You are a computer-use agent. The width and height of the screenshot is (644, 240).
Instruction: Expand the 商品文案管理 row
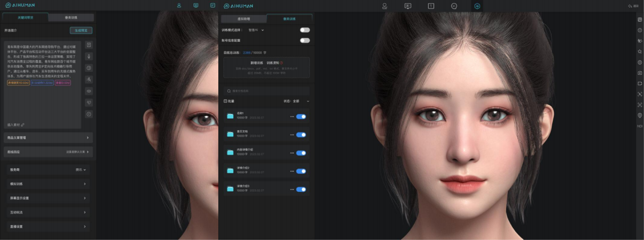tap(48, 138)
